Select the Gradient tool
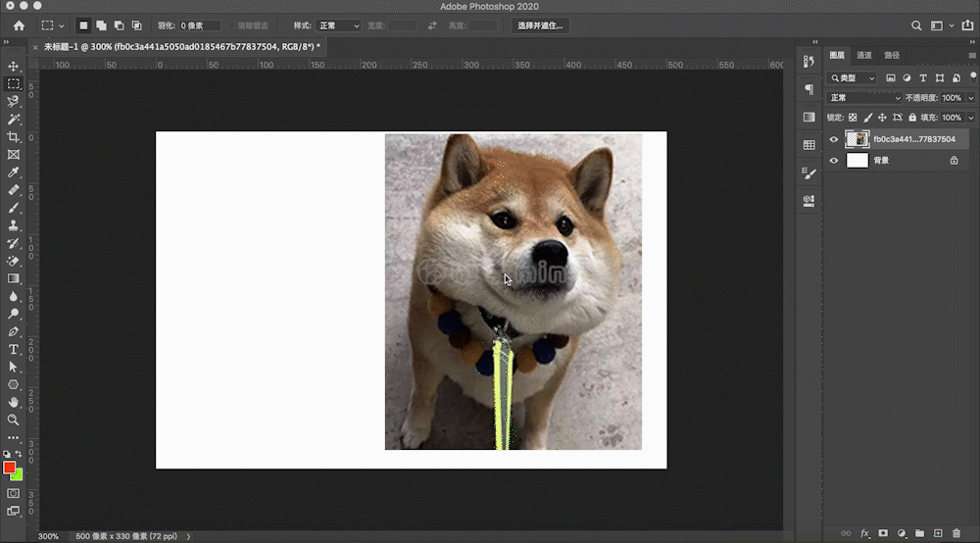Image resolution: width=980 pixels, height=543 pixels. (x=13, y=278)
